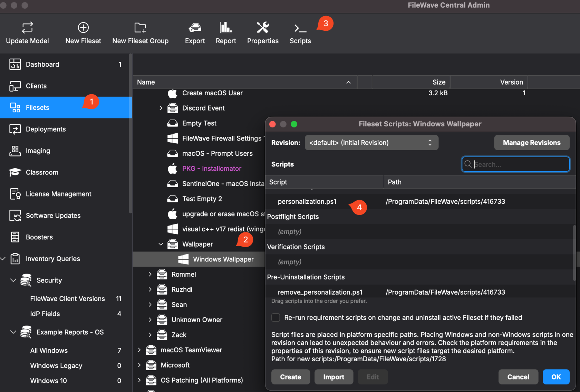Open the Imaging section in sidebar
This screenshot has height=392, width=580.
[38, 151]
